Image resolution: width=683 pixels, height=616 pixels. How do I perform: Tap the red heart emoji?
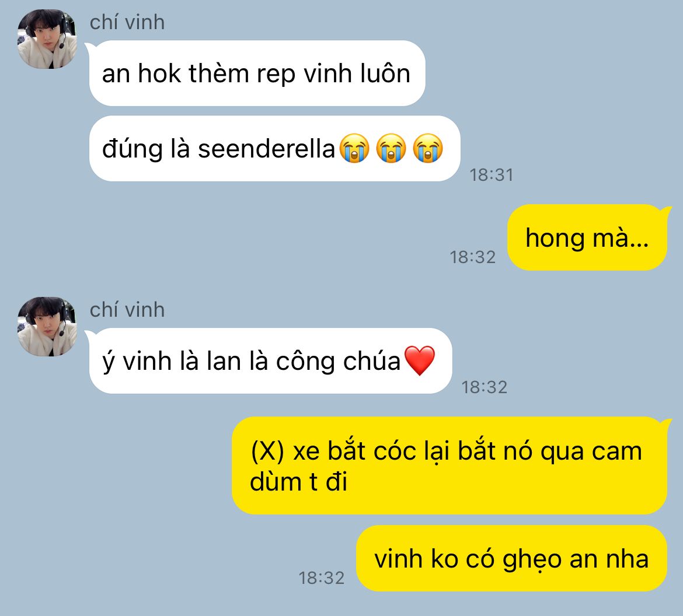420,360
